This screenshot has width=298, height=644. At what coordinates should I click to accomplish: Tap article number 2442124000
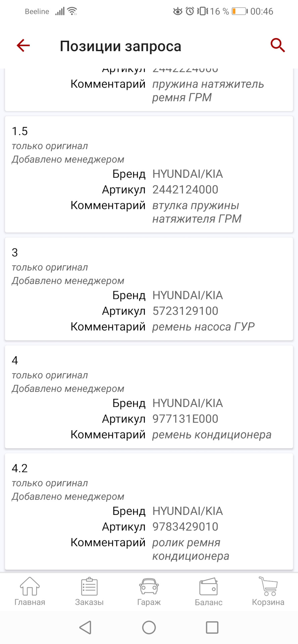185,190
